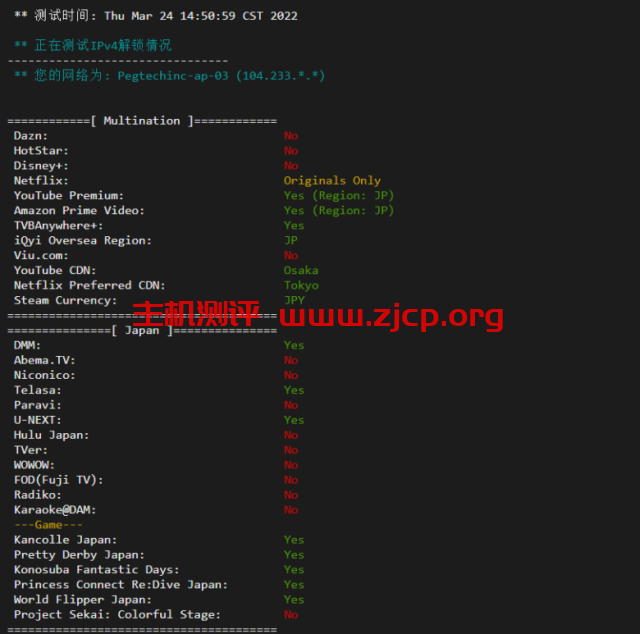The width and height of the screenshot is (640, 634).
Task: Click the Netflix Preferred CDN value 'Tokyo'
Action: [301, 285]
